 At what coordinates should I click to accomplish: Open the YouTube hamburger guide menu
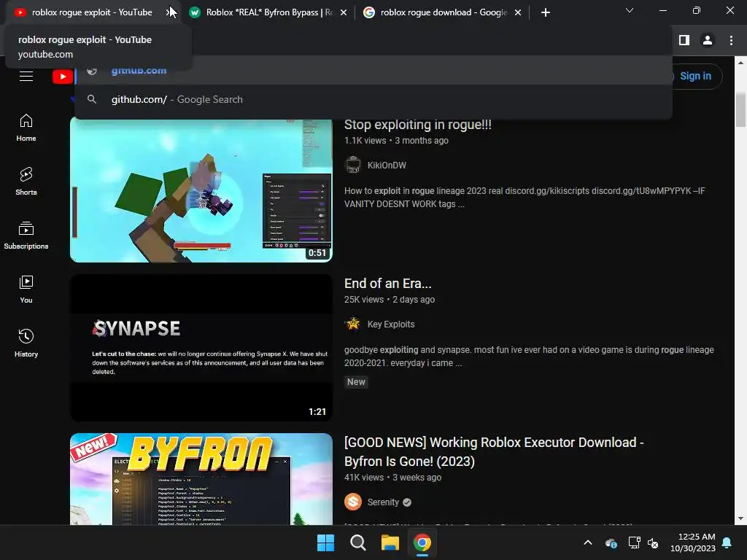(26, 76)
